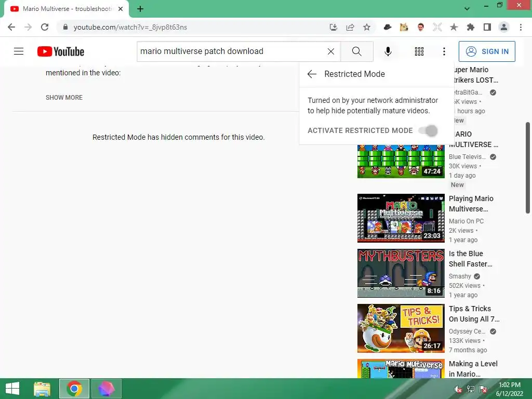The image size is (532, 399).
Task: Click the Chrome address bar URL
Action: 130,27
